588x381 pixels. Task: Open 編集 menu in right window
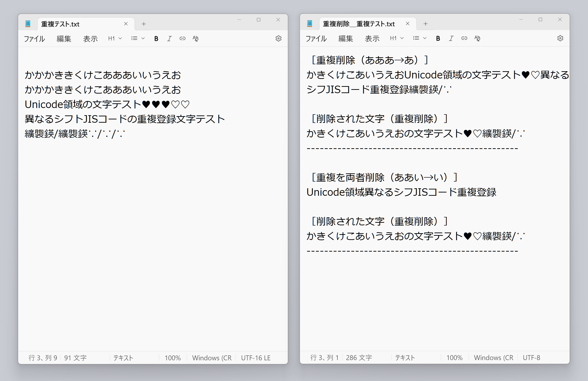[x=345, y=39]
